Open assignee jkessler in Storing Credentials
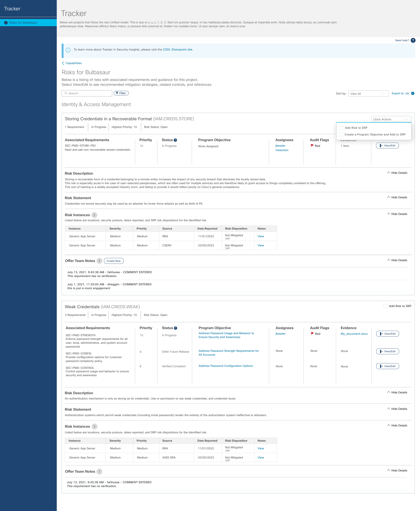420x511 pixels. click(x=280, y=146)
